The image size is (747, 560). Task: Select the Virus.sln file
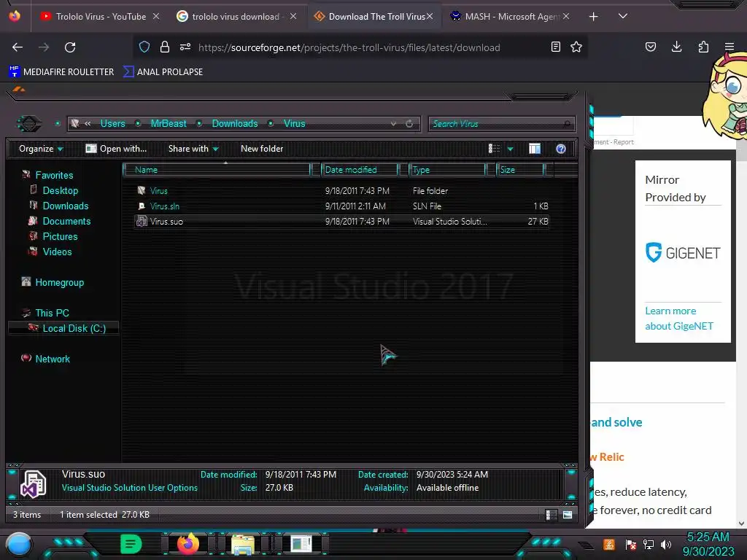pos(342,206)
